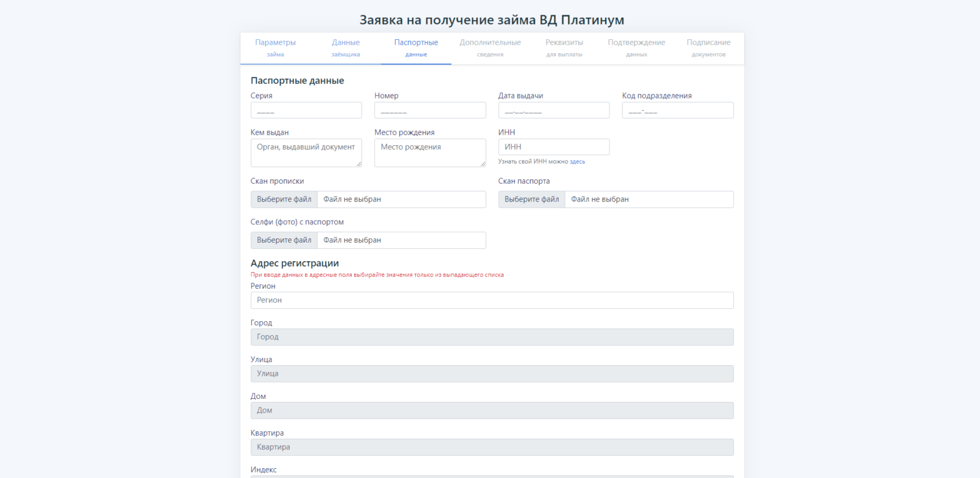This screenshot has height=478, width=980.
Task: Choose file for Скан прописки
Action: point(284,199)
